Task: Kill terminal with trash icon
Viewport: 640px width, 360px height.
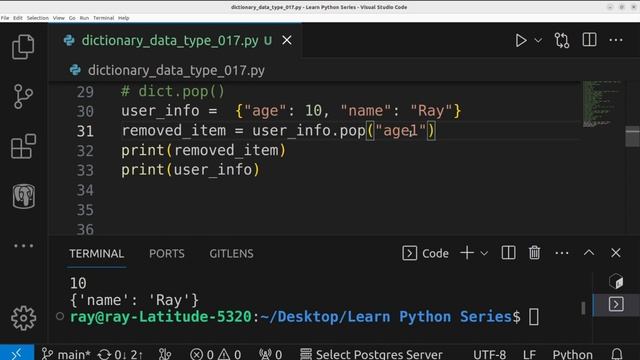Action: [534, 253]
